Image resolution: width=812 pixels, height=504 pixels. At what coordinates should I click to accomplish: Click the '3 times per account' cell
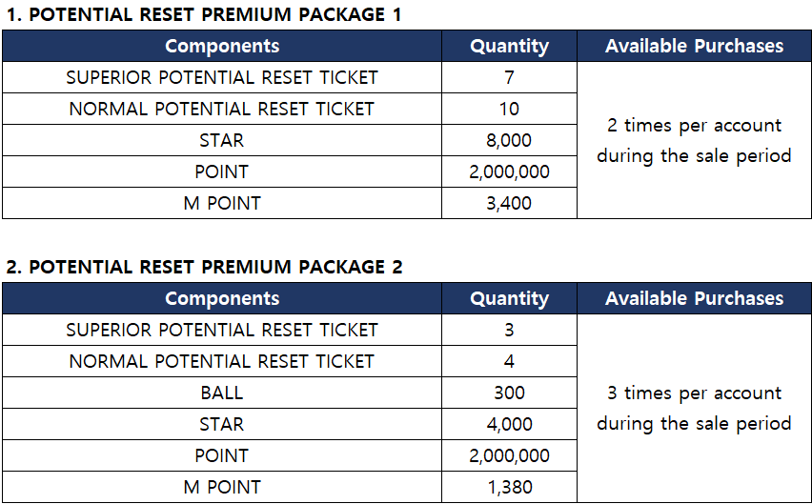click(694, 408)
